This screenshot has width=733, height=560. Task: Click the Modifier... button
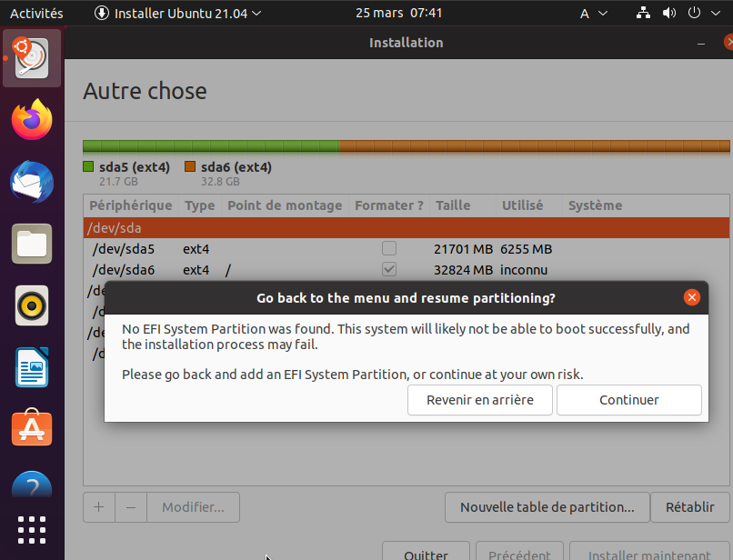(x=193, y=507)
